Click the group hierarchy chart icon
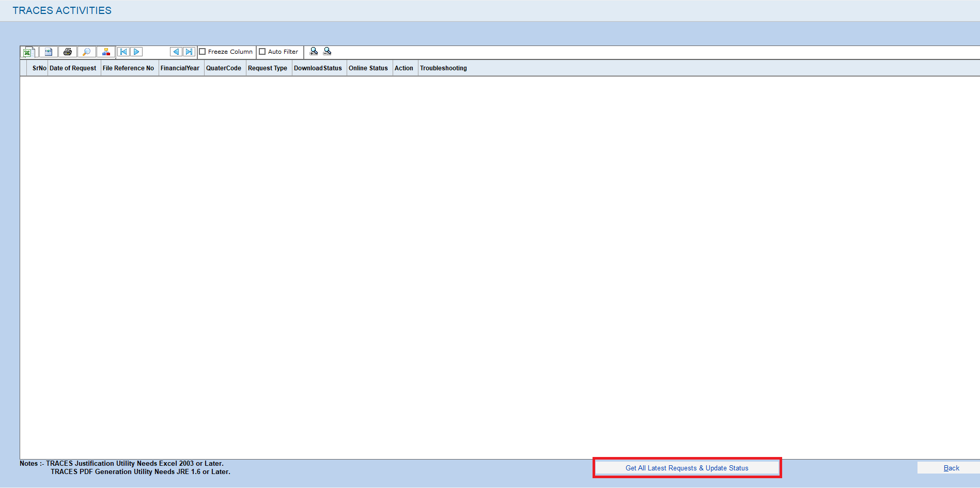The image size is (980, 488). coord(106,52)
